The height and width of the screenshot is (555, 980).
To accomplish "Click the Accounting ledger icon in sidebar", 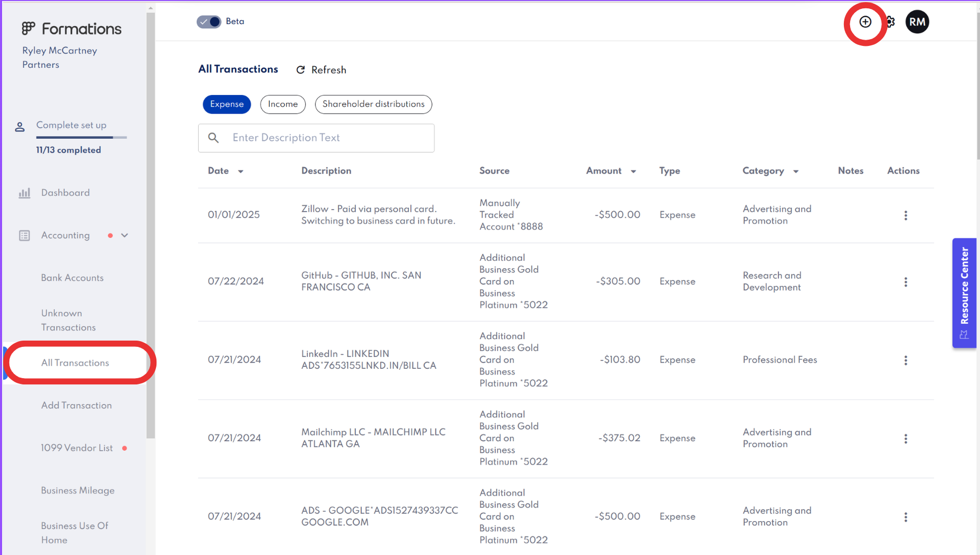I will coord(25,235).
